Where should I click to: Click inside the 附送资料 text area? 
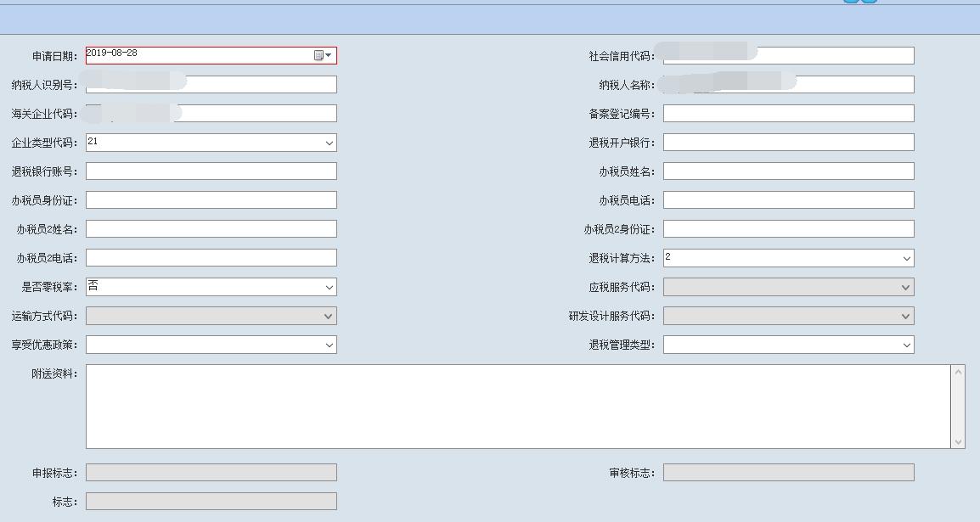[x=518, y=407]
